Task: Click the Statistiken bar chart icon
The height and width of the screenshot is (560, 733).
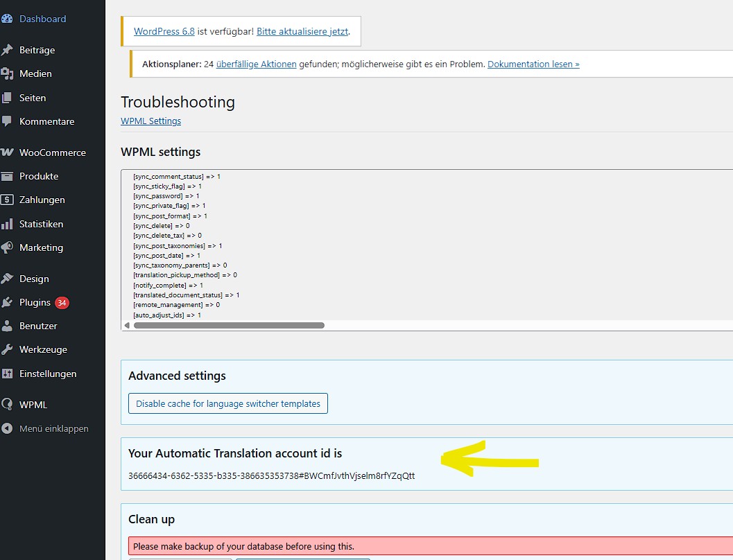Action: [7, 224]
